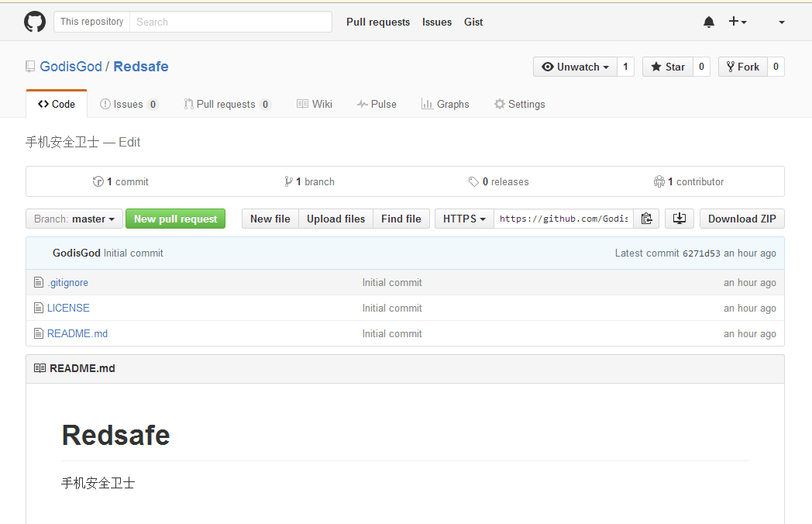Open the Settings tab

pos(519,104)
